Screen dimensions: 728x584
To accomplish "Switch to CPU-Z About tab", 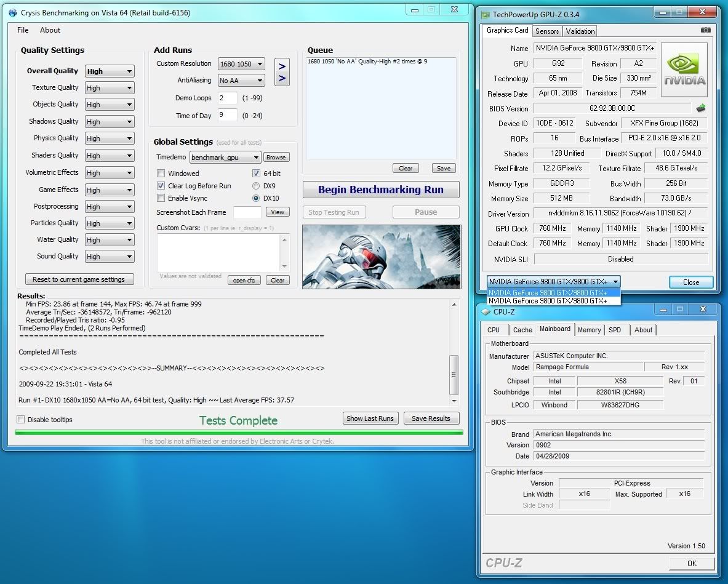I will pyautogui.click(x=644, y=330).
